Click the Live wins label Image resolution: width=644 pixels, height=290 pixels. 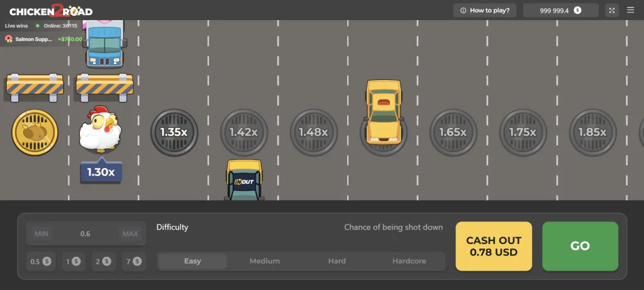(16, 25)
